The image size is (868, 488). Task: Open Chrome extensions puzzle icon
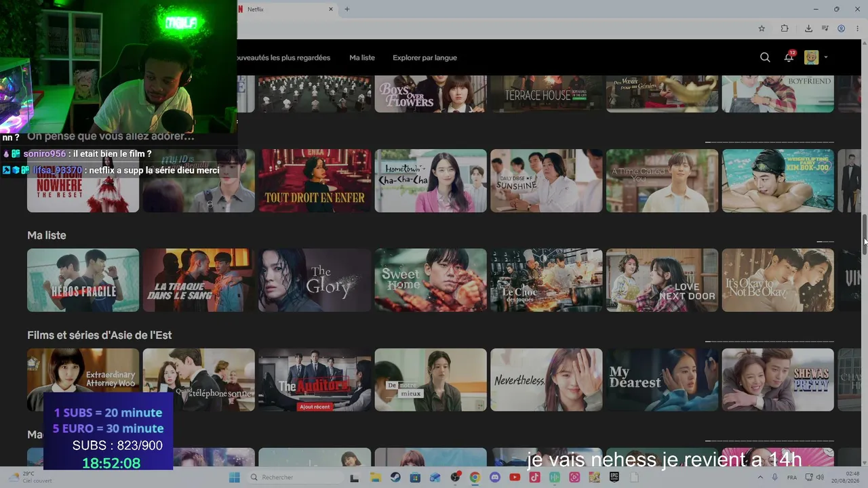click(x=785, y=28)
